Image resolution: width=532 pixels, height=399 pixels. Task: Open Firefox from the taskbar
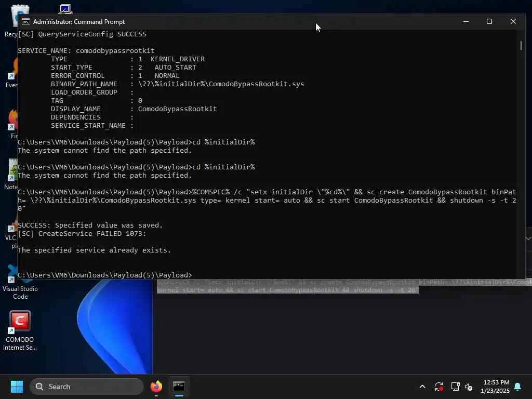pyautogui.click(x=156, y=387)
